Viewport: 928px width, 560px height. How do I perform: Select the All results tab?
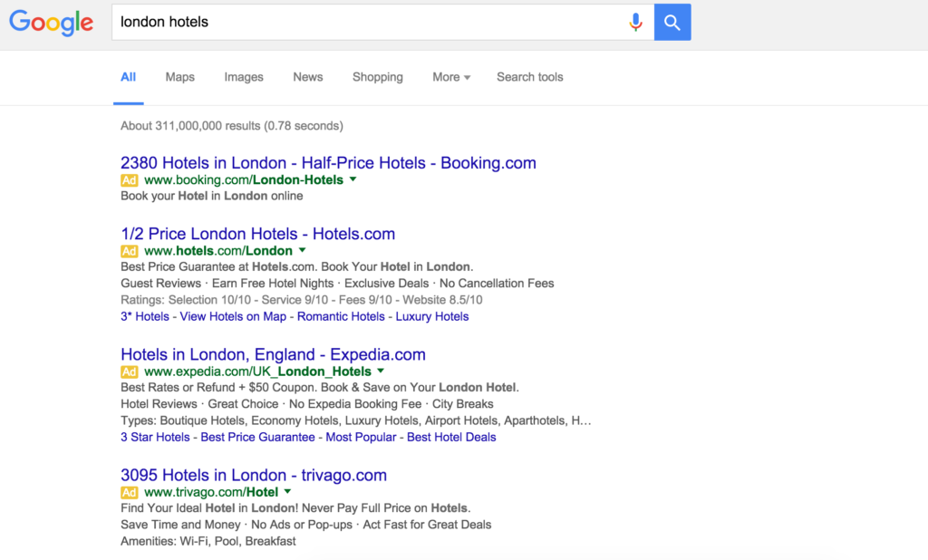129,77
